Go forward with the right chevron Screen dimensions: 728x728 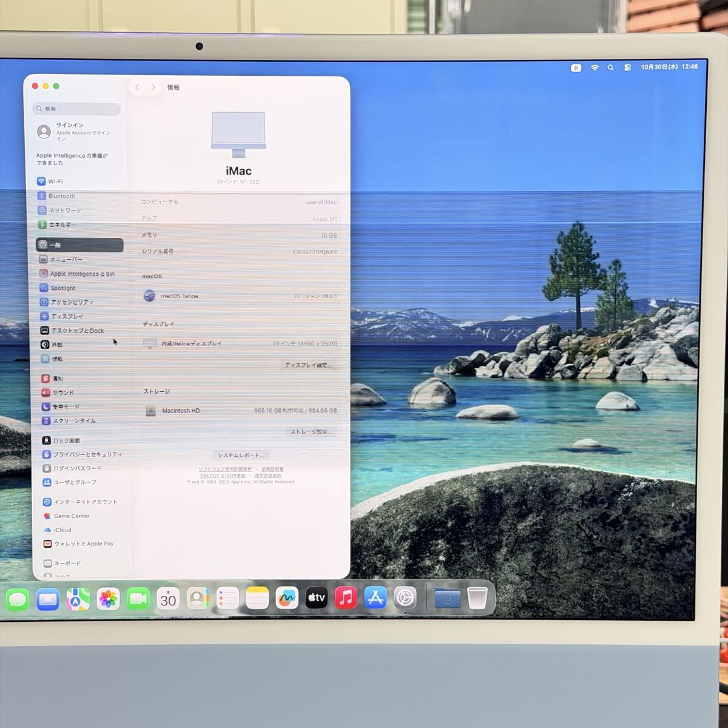(x=153, y=87)
